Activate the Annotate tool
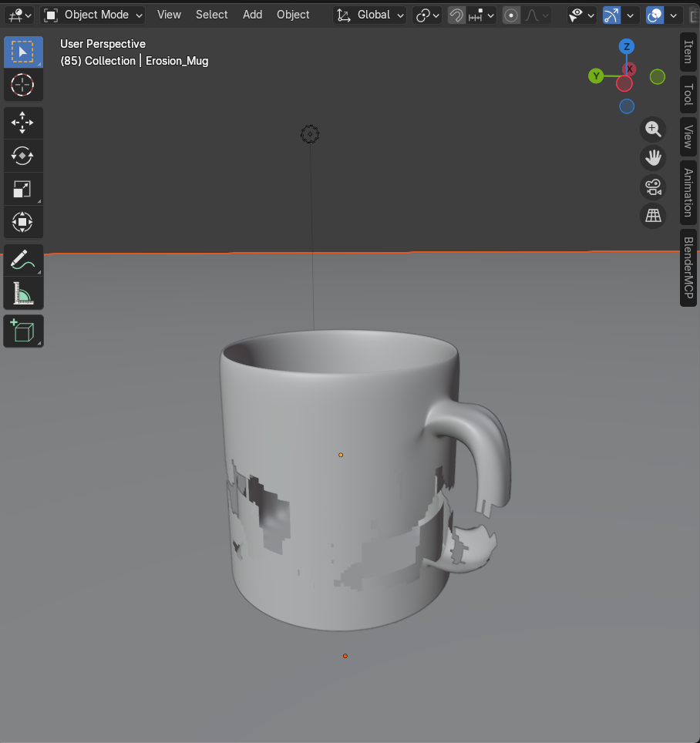The width and height of the screenshot is (700, 743). (23, 260)
